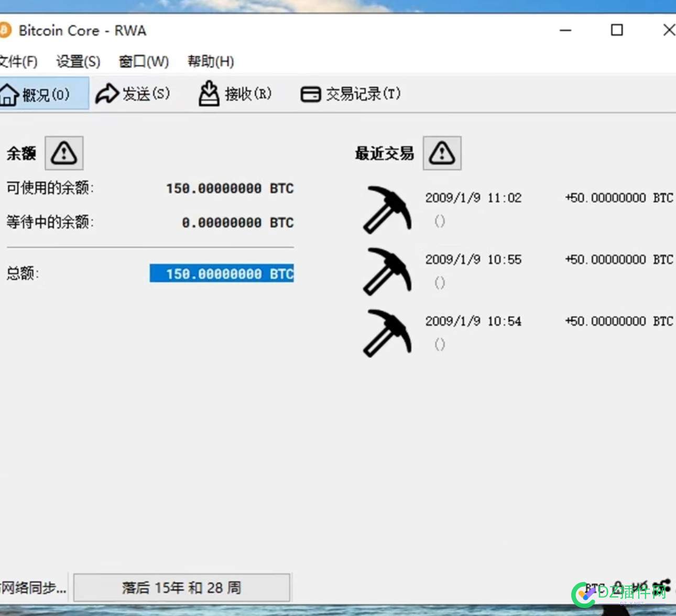Click the () label under 10:55 transaction

(440, 283)
